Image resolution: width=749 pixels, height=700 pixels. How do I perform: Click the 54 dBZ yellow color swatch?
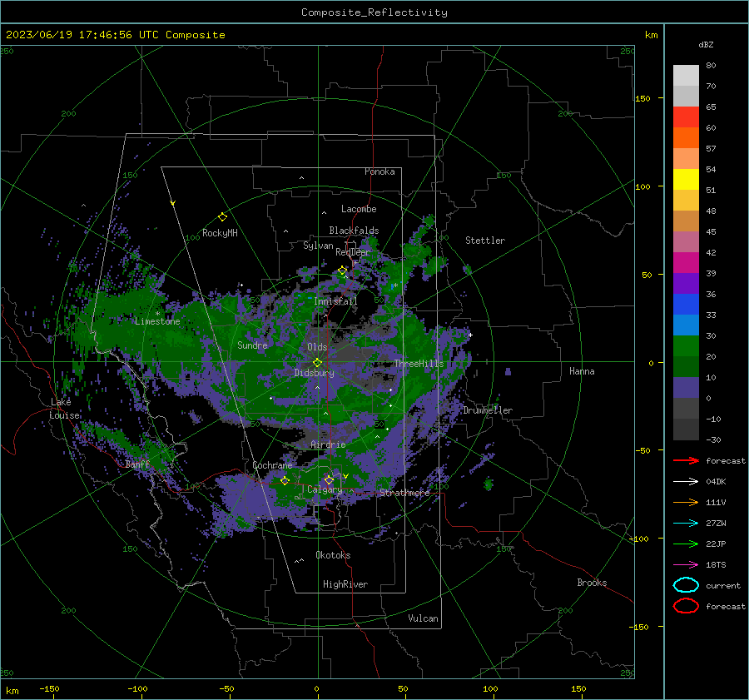coord(686,179)
